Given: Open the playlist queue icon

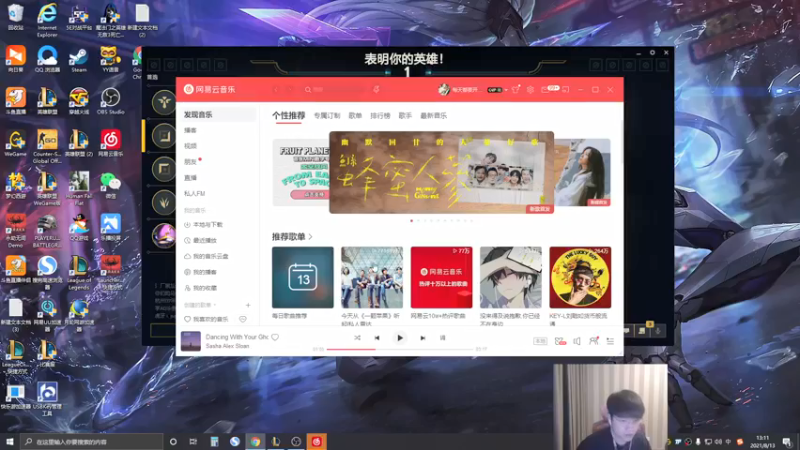Looking at the screenshot, I should pyautogui.click(x=610, y=341).
